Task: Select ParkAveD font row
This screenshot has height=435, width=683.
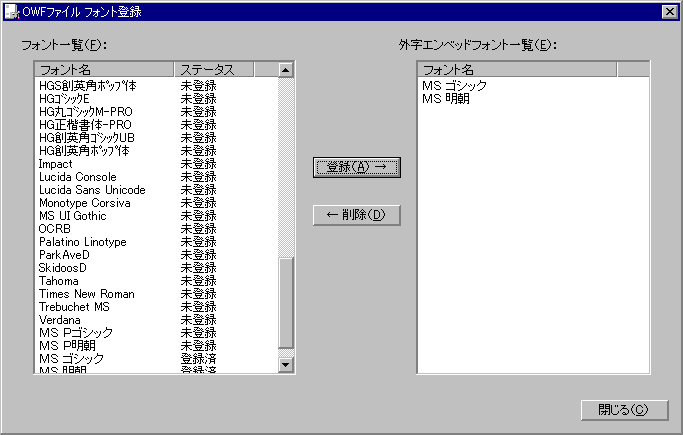Action: pyautogui.click(x=64, y=255)
